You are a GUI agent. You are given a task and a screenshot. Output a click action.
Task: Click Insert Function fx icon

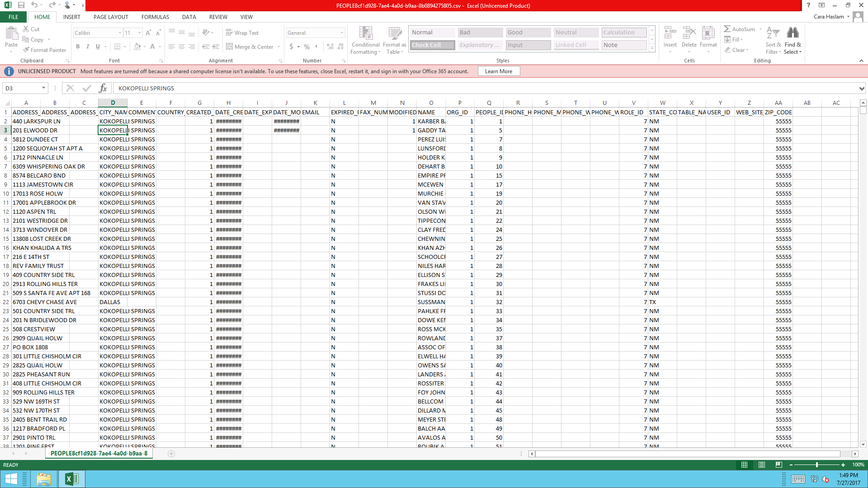coord(103,88)
